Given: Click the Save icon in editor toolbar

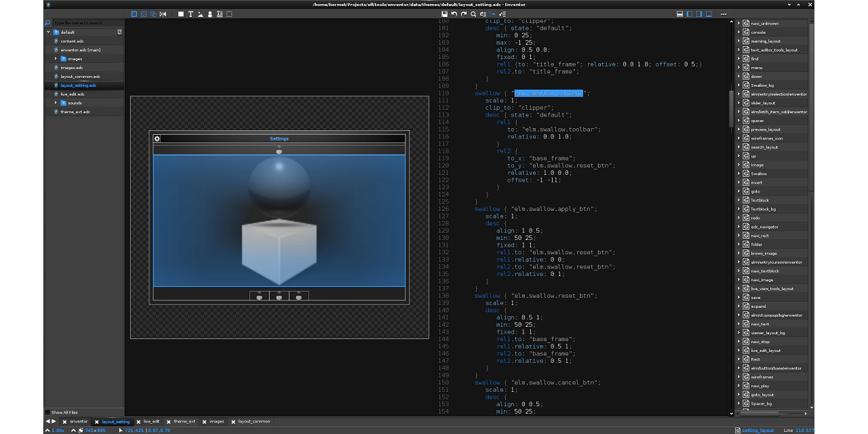Looking at the screenshot, I should [x=444, y=14].
